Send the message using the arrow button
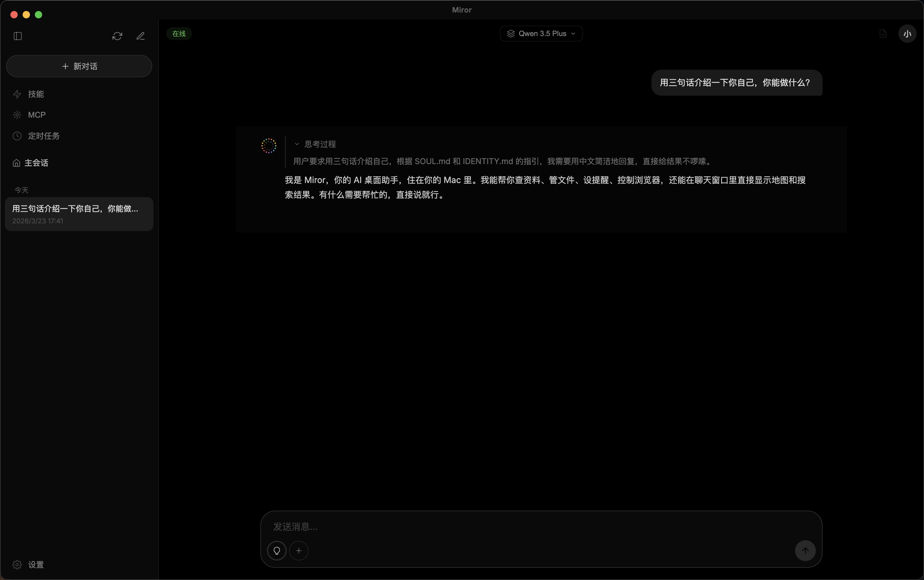 coord(804,550)
